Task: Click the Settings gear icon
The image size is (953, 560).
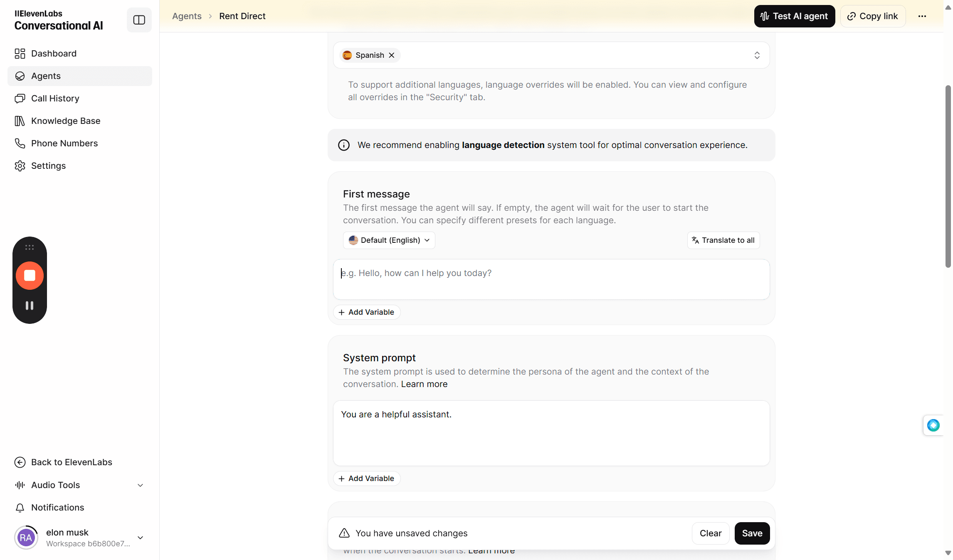Action: 20,166
